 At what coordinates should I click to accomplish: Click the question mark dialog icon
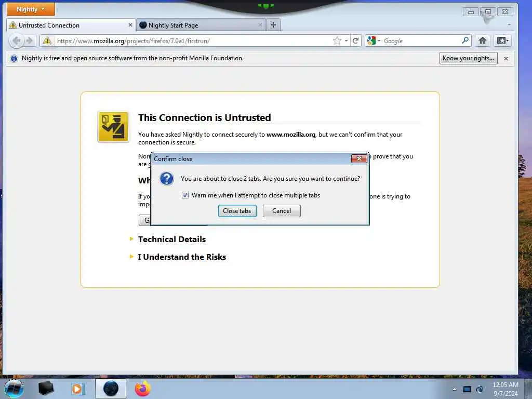(x=167, y=179)
